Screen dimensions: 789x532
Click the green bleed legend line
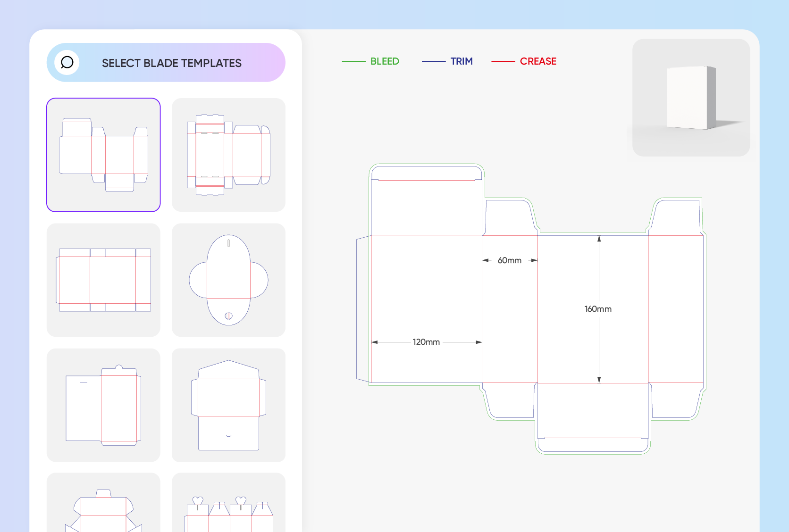click(x=354, y=61)
